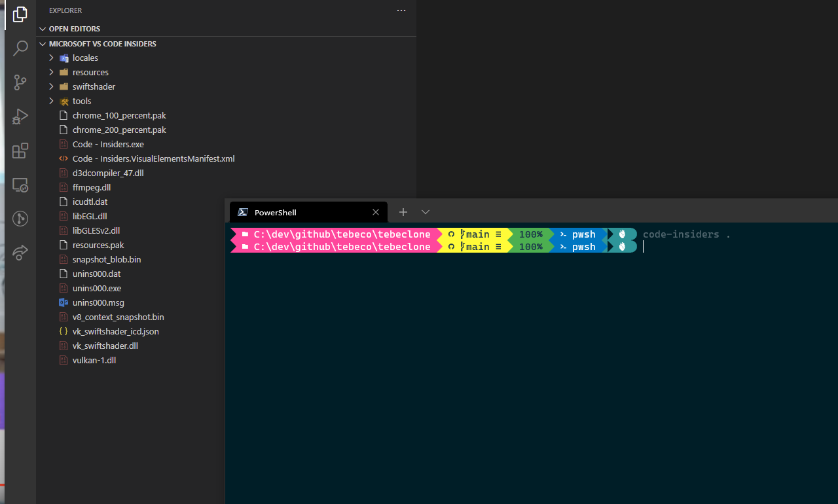Open the Run and Debug view
The width and height of the screenshot is (838, 504).
pos(20,117)
